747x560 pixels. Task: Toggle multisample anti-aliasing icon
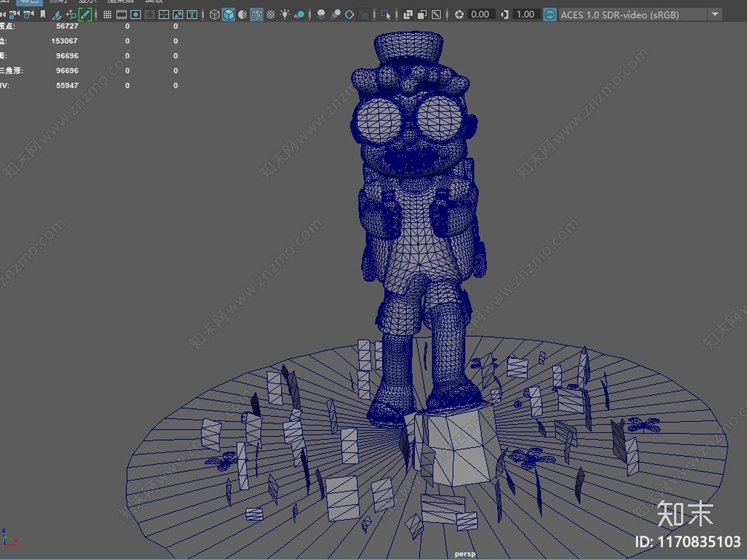[x=349, y=14]
